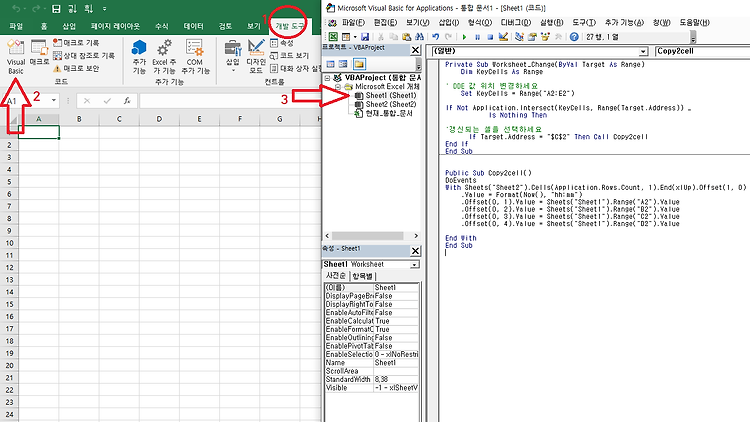Open the 도움말(H) menu in VBA editor

pos(695,22)
